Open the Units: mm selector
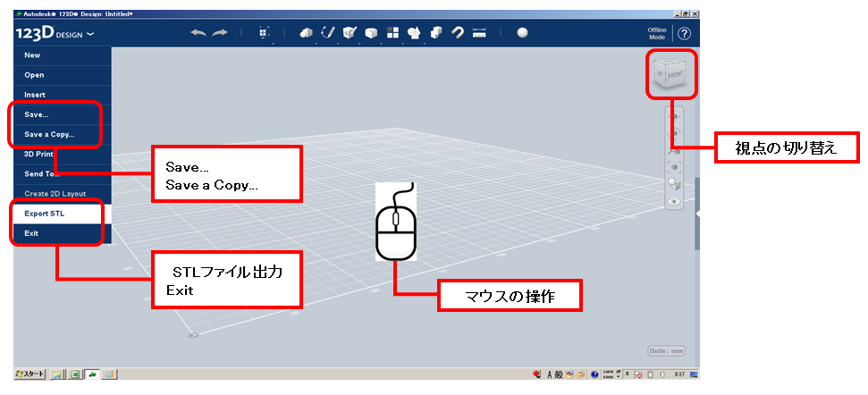 (x=668, y=351)
